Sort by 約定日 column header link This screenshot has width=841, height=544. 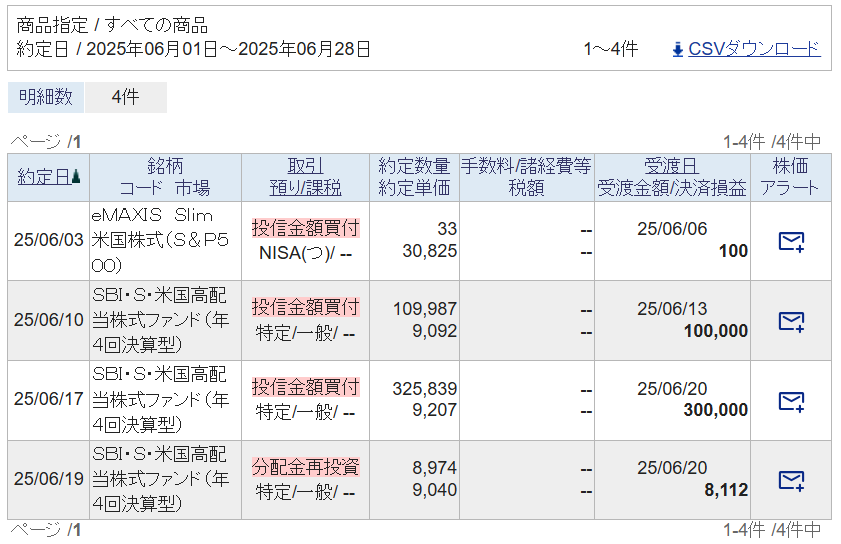coord(44,177)
